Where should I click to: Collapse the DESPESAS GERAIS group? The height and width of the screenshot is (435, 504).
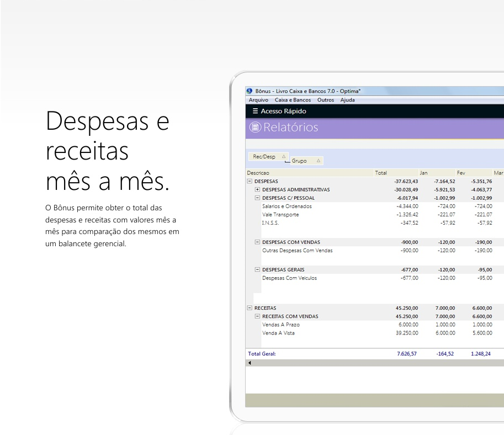click(257, 270)
